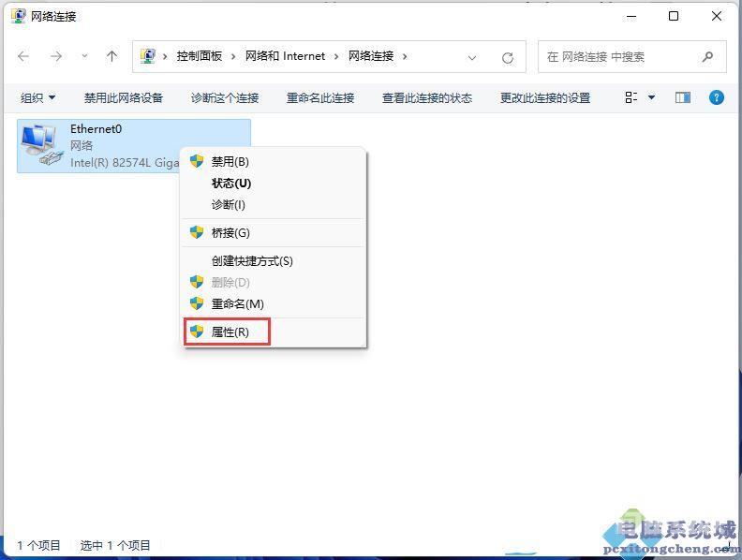Expand chevron after 网络和 Internet breadcrumb
This screenshot has width=742, height=560.
[x=336, y=57]
